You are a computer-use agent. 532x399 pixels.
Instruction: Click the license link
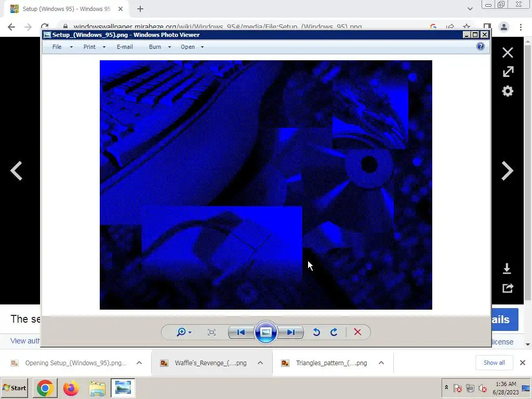tap(502, 342)
